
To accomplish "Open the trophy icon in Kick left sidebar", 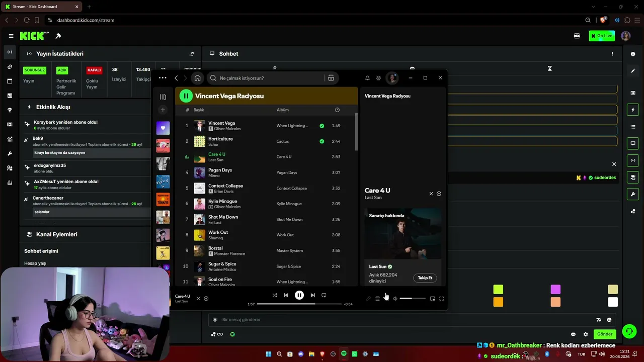I will (x=10, y=110).
